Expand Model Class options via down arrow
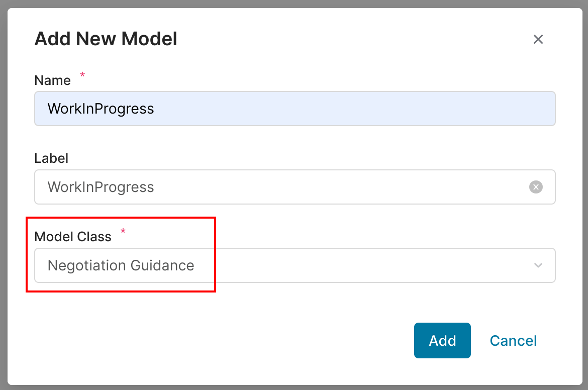The image size is (588, 390). click(538, 265)
